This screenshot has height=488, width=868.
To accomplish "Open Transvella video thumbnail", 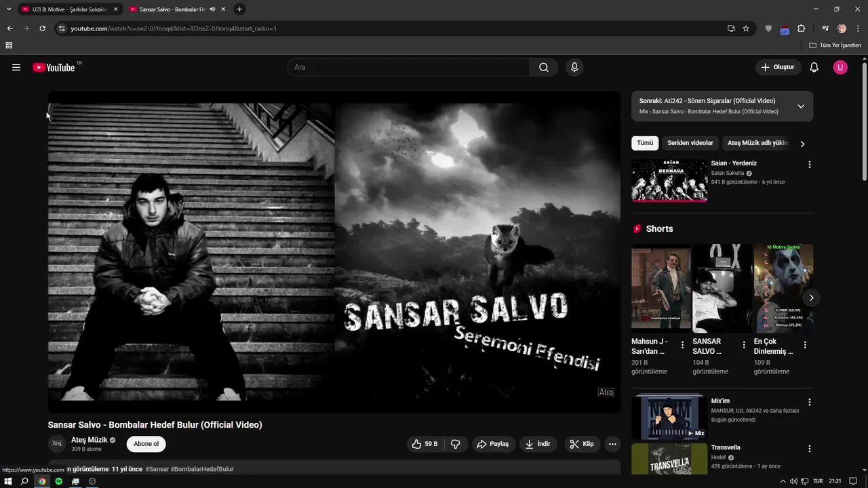I will pos(669,460).
